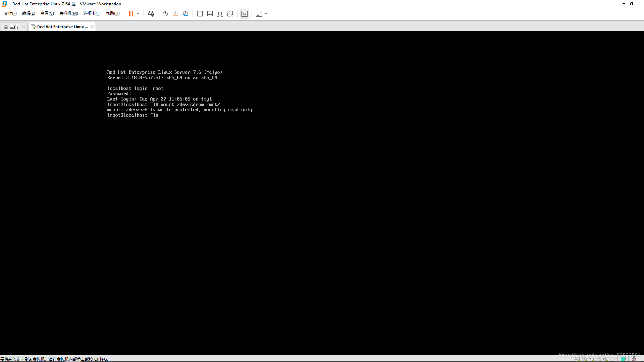Image resolution: width=644 pixels, height=362 pixels.
Task: Click the 'Password:' line in console
Action: pos(119,94)
